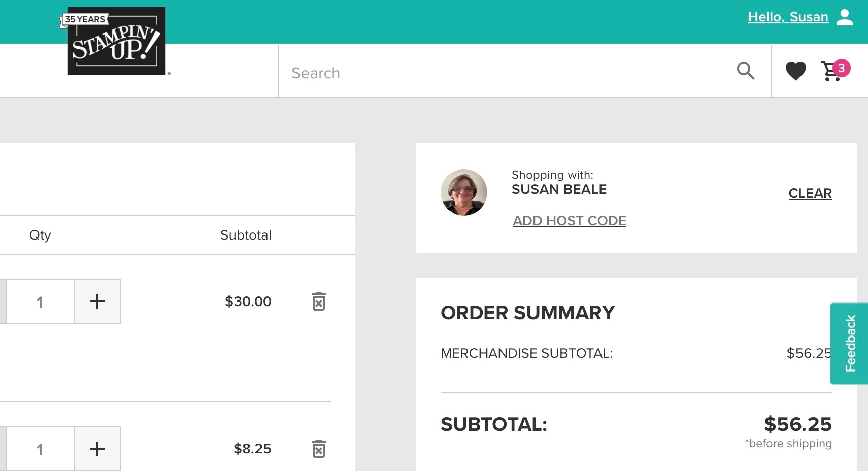
Task: Open the wishlist heart icon
Action: click(x=795, y=71)
